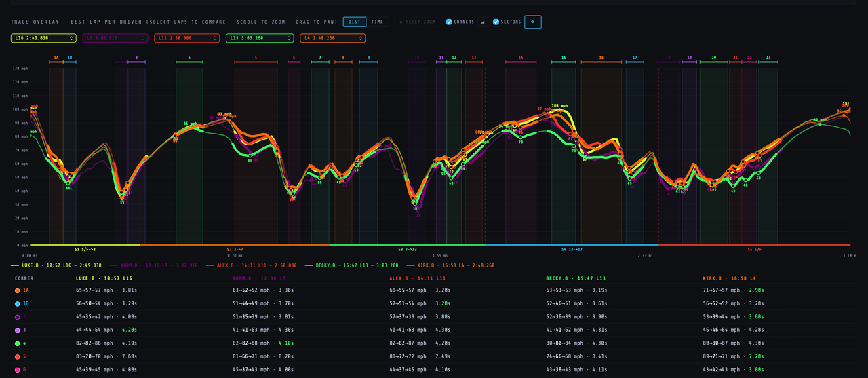Click the orange dot for corner 1A row

(x=17, y=290)
